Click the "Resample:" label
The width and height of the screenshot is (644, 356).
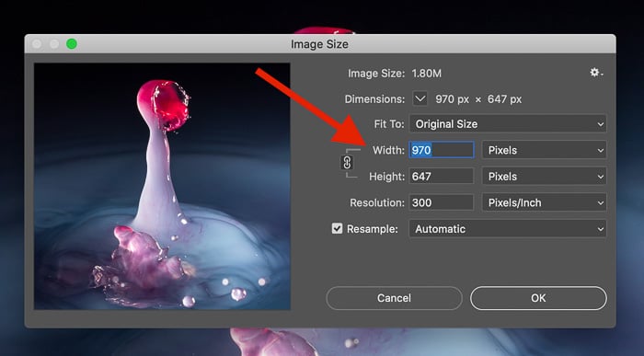point(372,229)
